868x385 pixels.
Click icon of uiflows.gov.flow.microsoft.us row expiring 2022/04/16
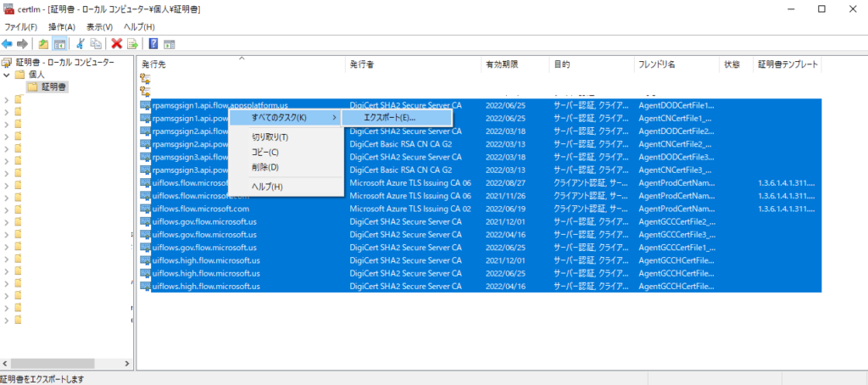[x=146, y=234]
